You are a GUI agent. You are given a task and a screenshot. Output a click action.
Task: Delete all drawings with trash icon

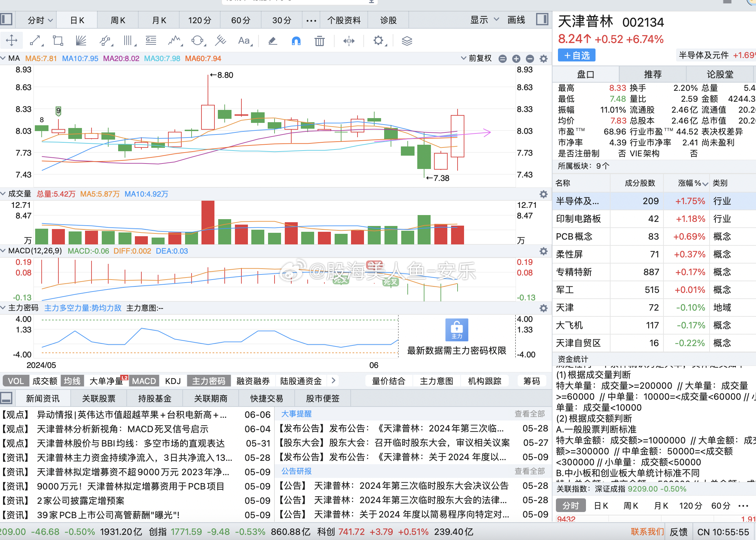click(320, 41)
